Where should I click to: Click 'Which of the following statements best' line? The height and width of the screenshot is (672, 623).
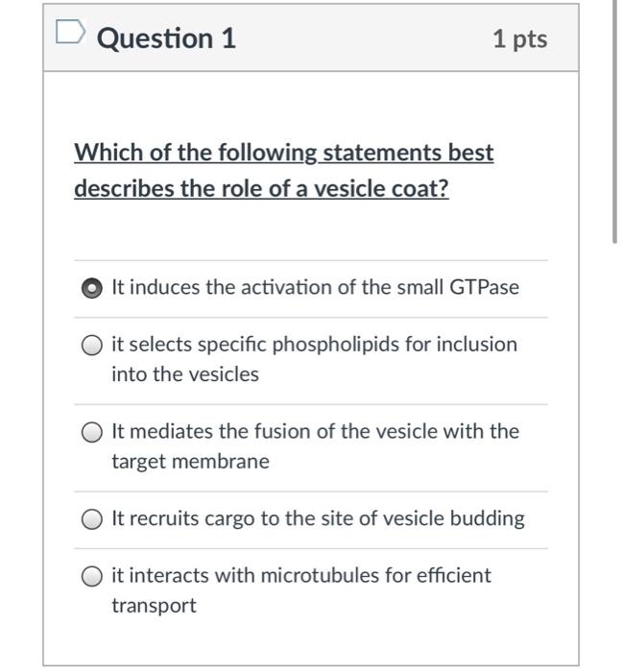click(x=283, y=153)
